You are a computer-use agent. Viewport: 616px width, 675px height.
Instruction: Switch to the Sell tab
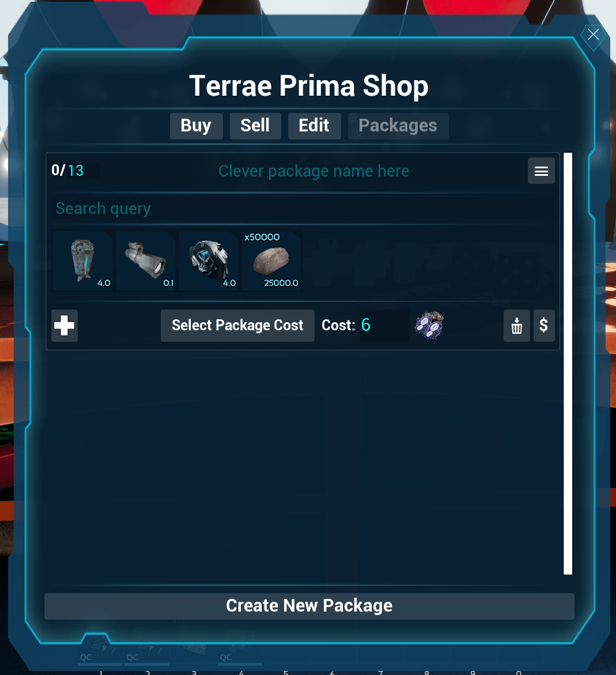pos(255,126)
